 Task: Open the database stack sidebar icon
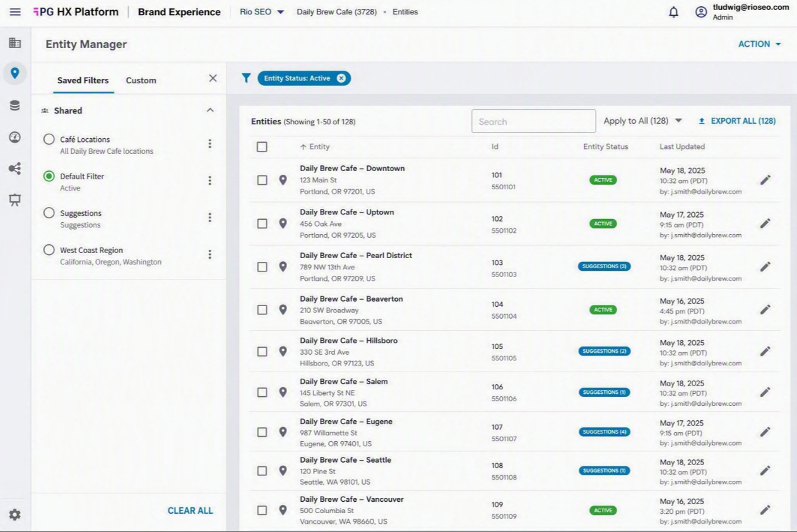click(x=15, y=105)
